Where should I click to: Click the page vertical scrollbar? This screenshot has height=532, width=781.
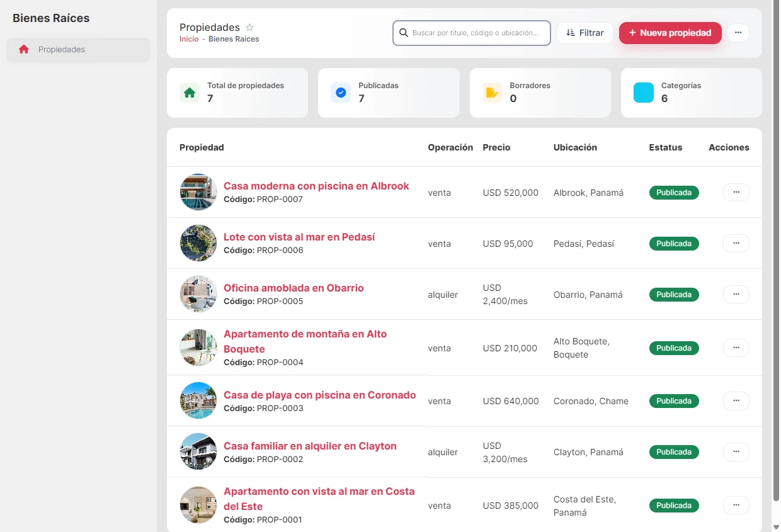pos(776,252)
